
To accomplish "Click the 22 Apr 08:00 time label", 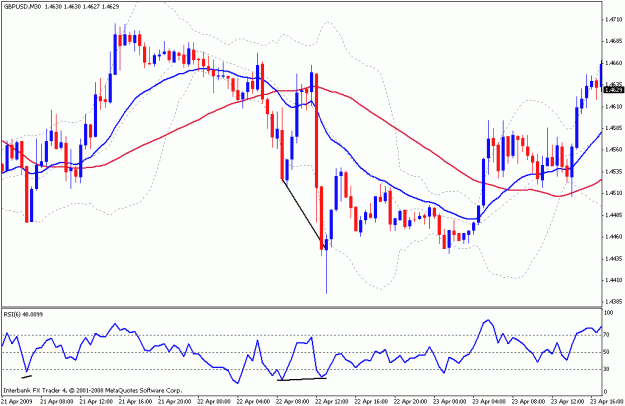I will [x=292, y=401].
